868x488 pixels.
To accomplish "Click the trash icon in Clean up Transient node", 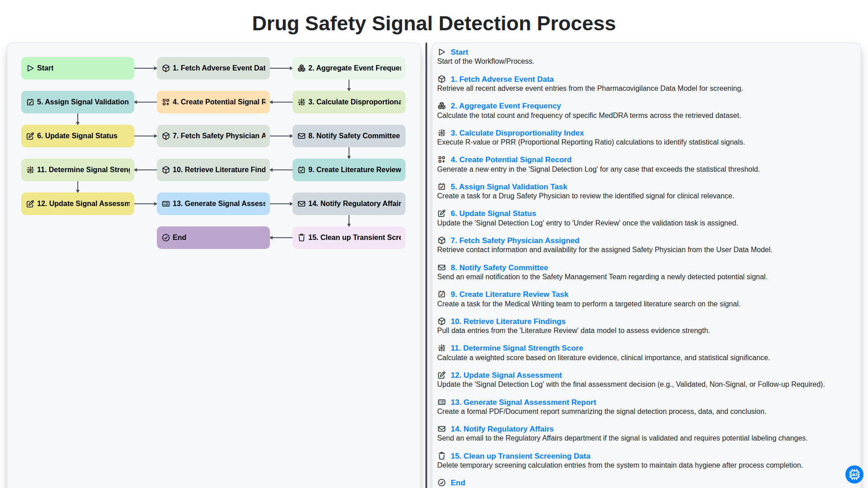I will 302,238.
